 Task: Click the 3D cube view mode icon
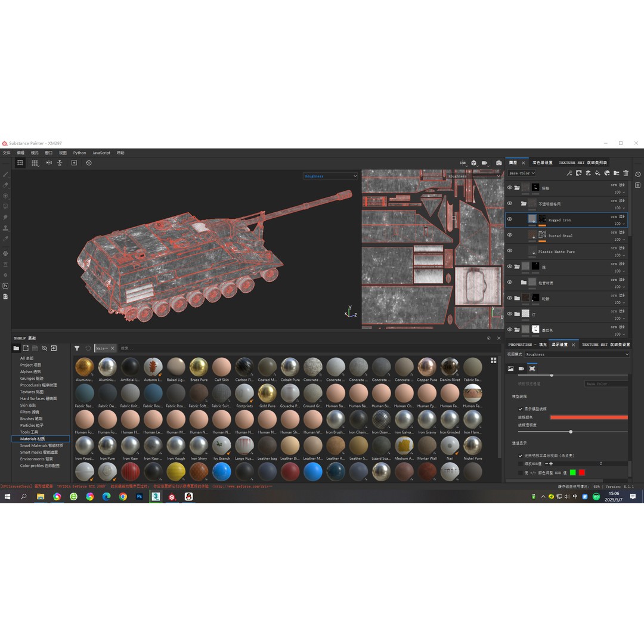pyautogui.click(x=474, y=163)
